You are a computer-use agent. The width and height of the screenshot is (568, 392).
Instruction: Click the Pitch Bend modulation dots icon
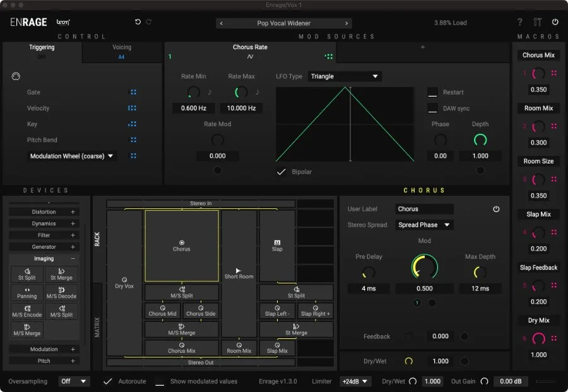[x=133, y=140]
